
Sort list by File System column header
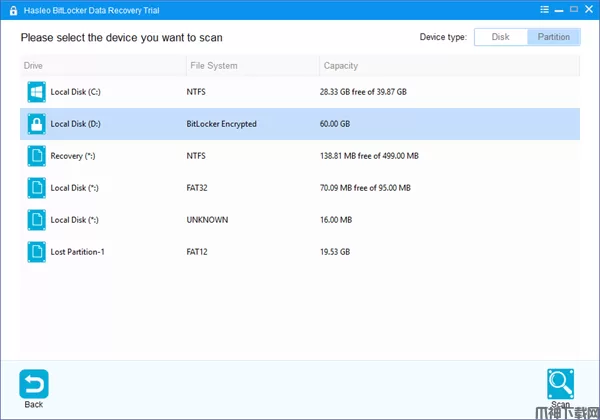tap(250, 66)
